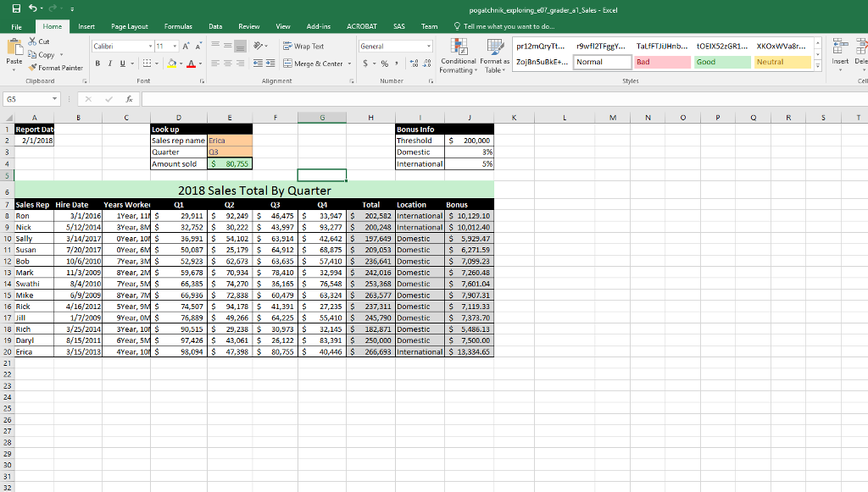Click the Format as Table button
The width and height of the screenshot is (868, 492).
pos(497,58)
